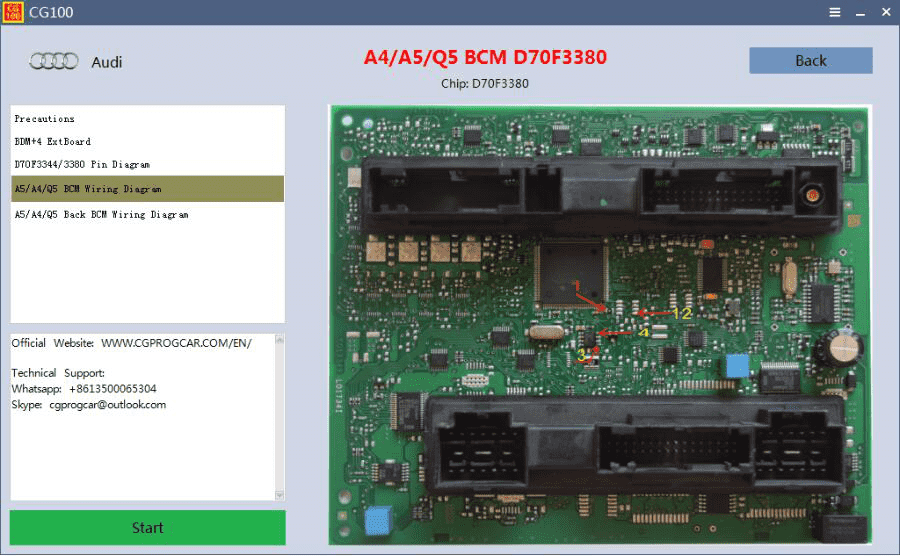Go back using the Back button
Viewport: 900px width, 556px height.
[810, 60]
